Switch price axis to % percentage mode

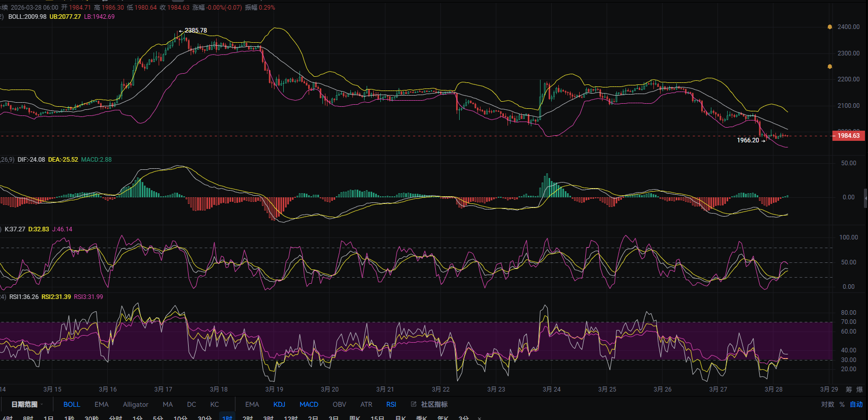(842, 404)
